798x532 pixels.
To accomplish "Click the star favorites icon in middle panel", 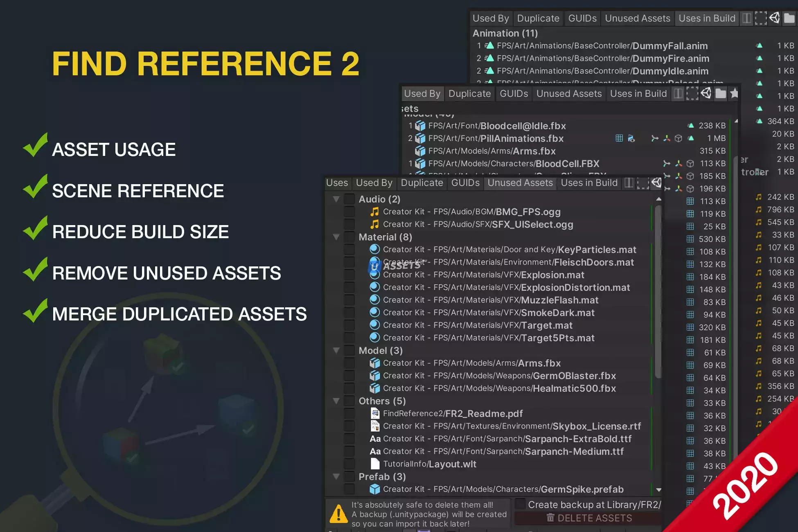I will coord(734,93).
